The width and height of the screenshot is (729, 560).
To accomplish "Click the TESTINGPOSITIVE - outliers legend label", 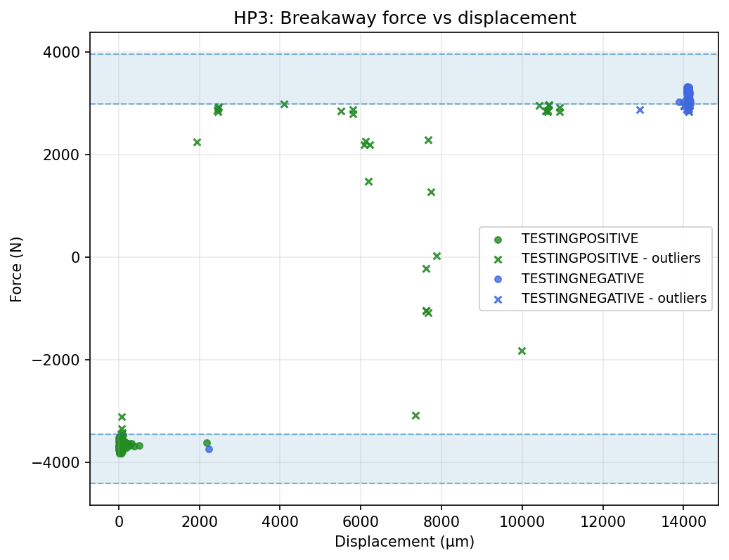I will (x=610, y=259).
